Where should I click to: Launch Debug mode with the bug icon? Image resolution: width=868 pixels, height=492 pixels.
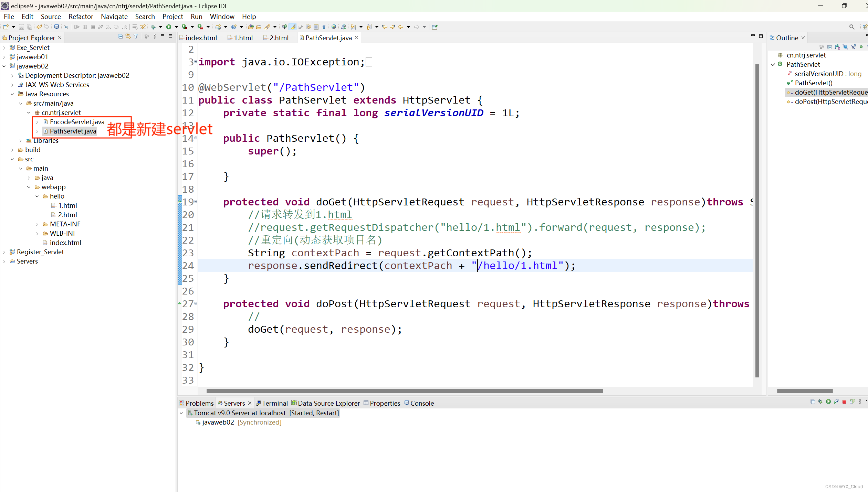pos(153,27)
